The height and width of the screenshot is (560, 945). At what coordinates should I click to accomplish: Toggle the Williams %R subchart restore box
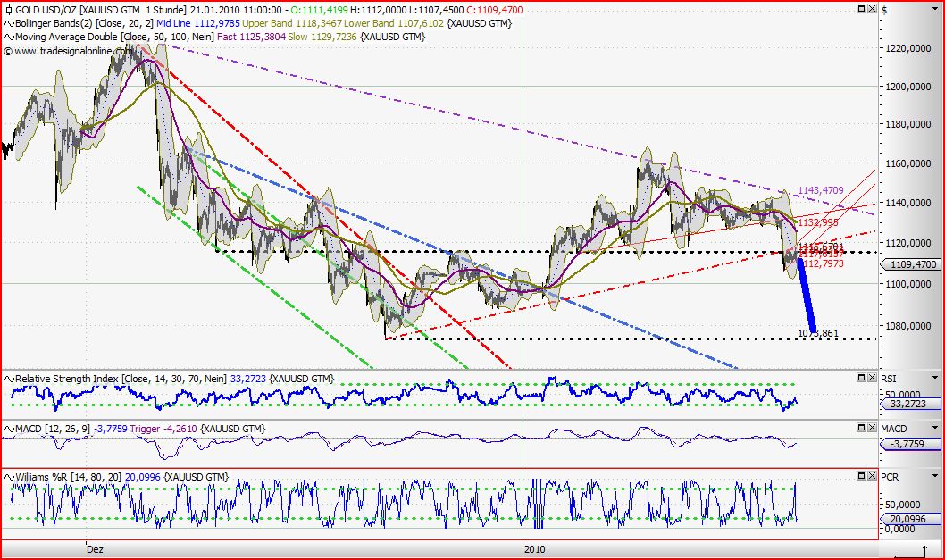pos(863,476)
